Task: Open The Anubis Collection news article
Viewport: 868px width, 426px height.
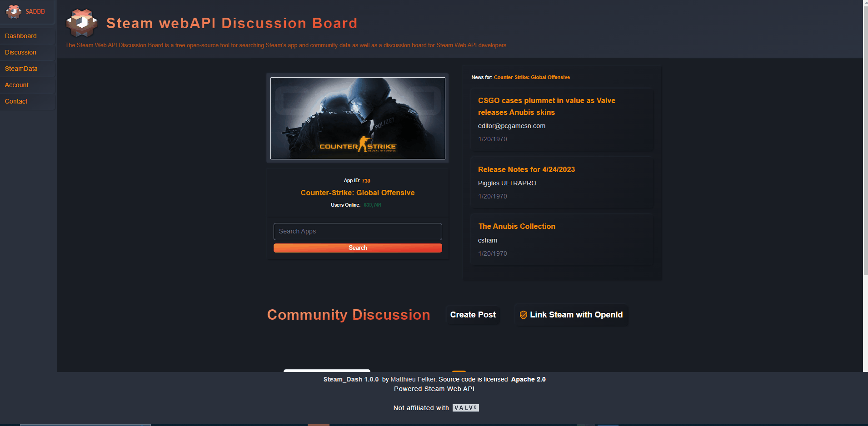Action: tap(517, 226)
